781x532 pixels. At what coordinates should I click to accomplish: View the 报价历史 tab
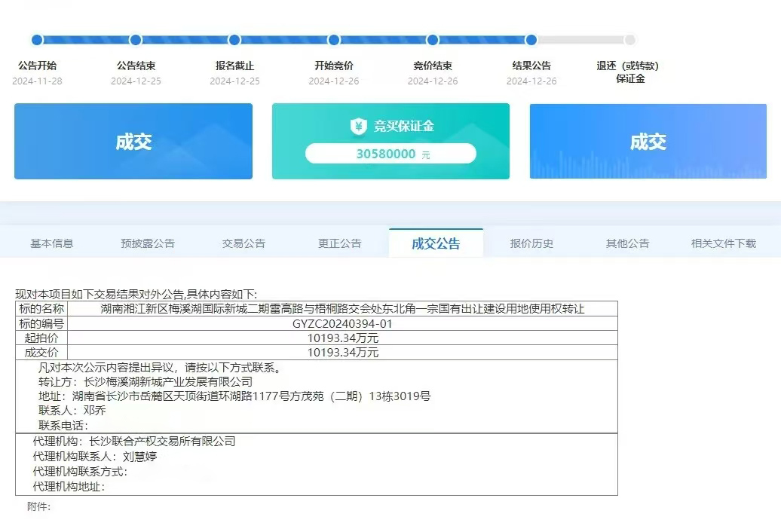pos(531,243)
